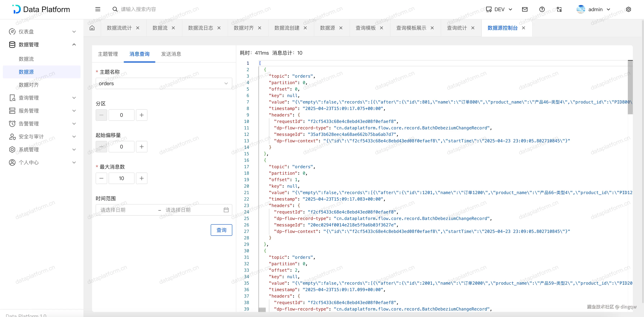Increase the 起始偏移量 offset value

[141, 147]
